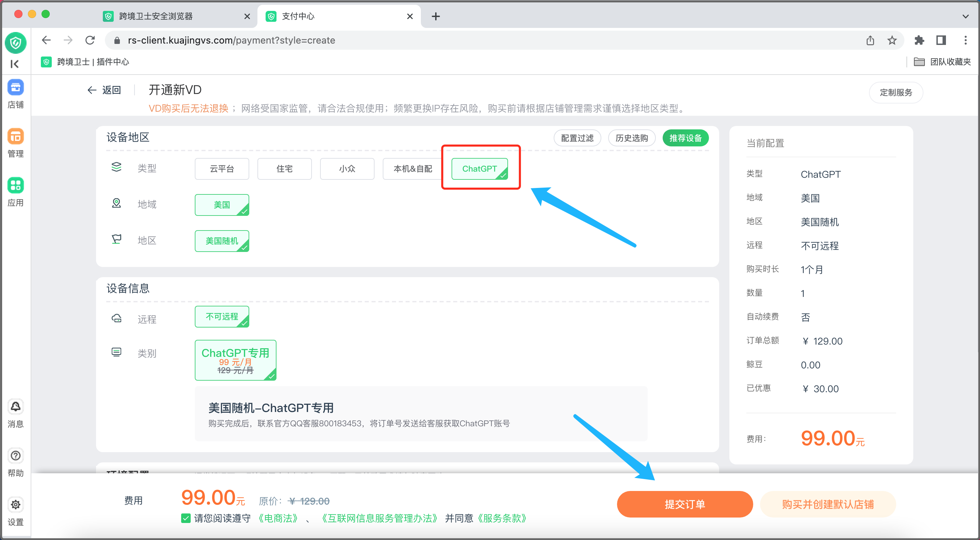Click the lock icon in the address bar
This screenshot has height=540, width=980.
pos(117,40)
